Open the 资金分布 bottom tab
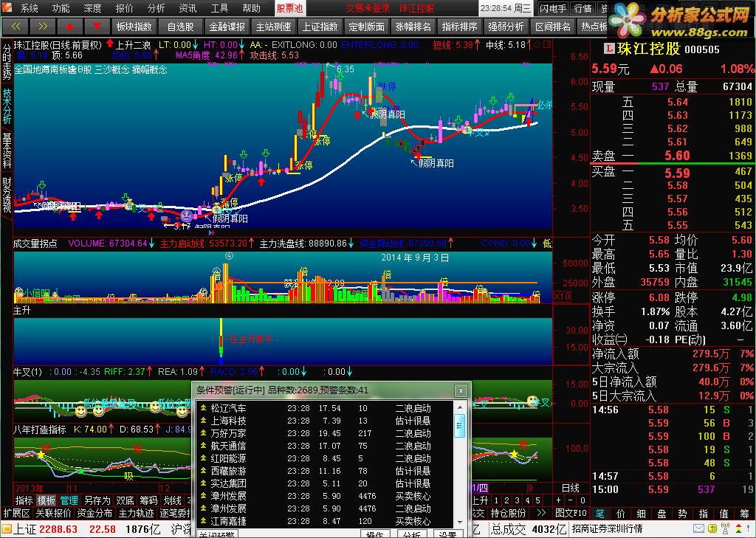The width and height of the screenshot is (756, 538). tap(95, 513)
